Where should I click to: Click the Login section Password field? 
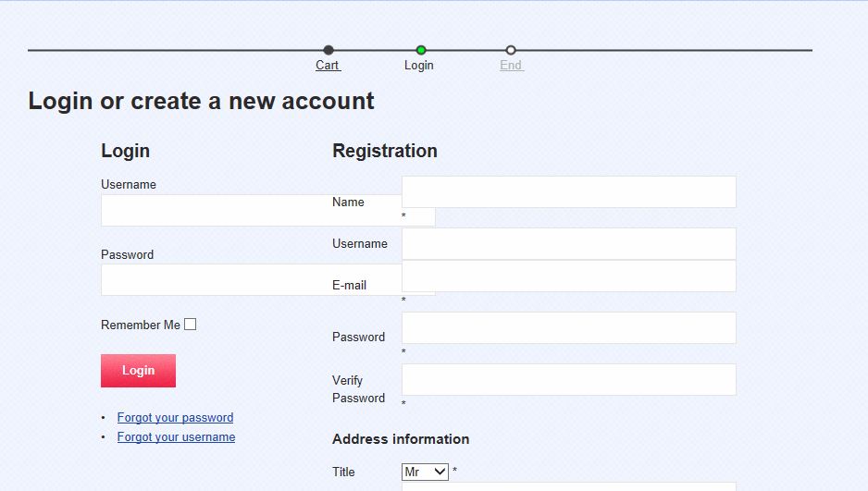coord(213,280)
